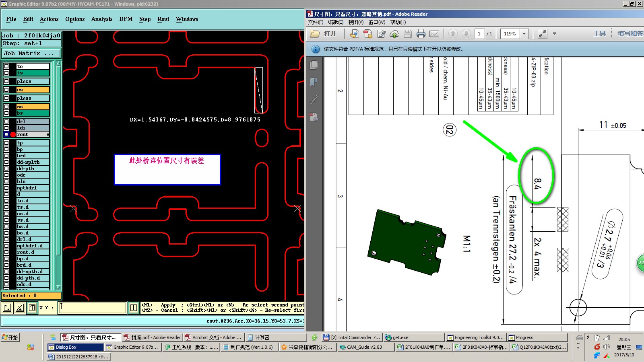Toggle the 'to' layer checkbox
The image size is (644, 362).
pos(6,66)
